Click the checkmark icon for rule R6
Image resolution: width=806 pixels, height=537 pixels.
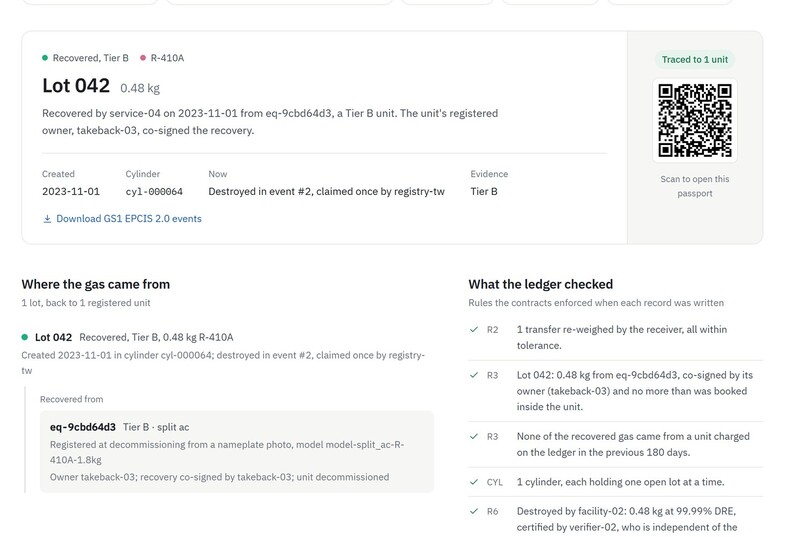coord(474,511)
